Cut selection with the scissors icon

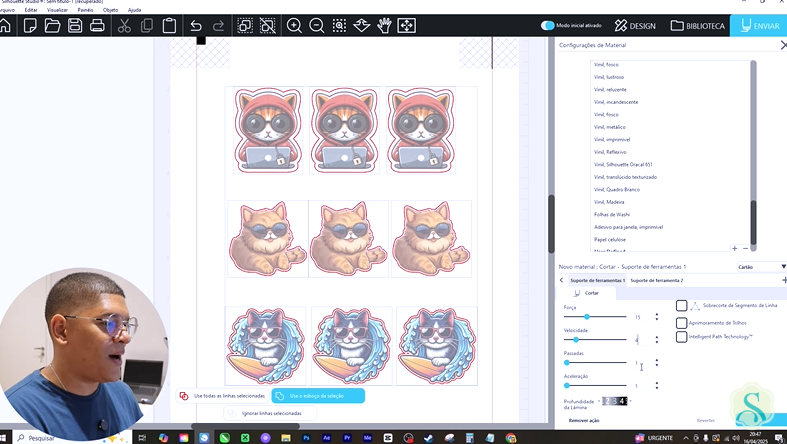(x=124, y=26)
